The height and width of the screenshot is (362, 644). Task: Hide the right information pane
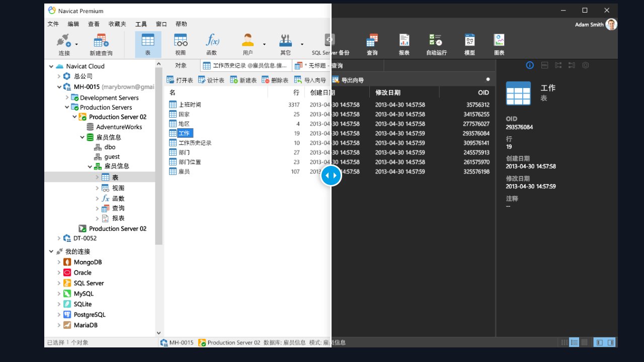point(611,342)
